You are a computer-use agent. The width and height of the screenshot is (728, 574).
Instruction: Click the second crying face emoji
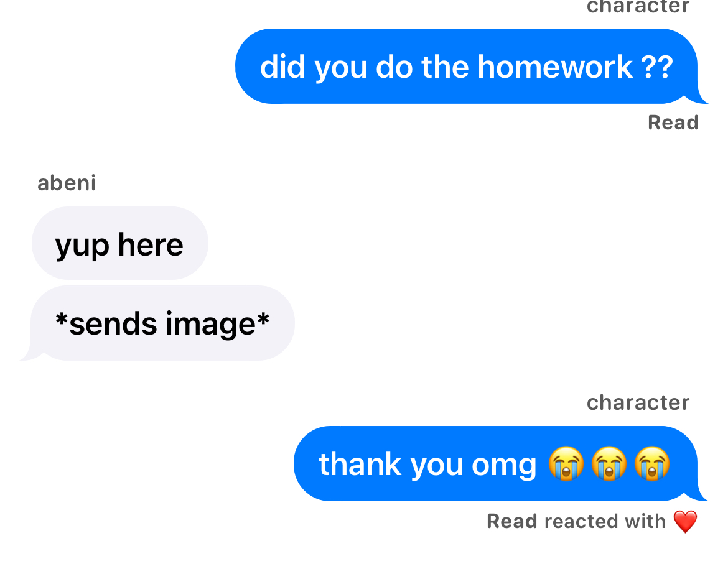click(609, 463)
